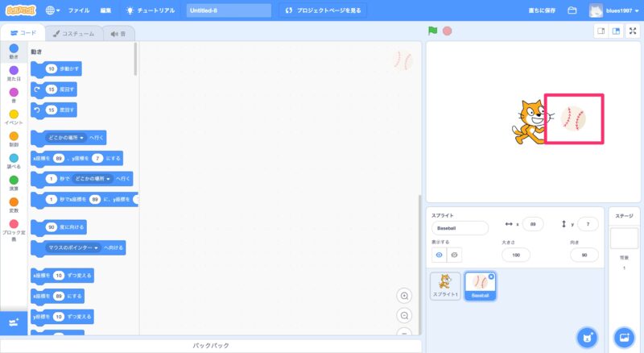The image size is (644, 353).
Task: Open the globe language dropdown
Action: [54, 11]
